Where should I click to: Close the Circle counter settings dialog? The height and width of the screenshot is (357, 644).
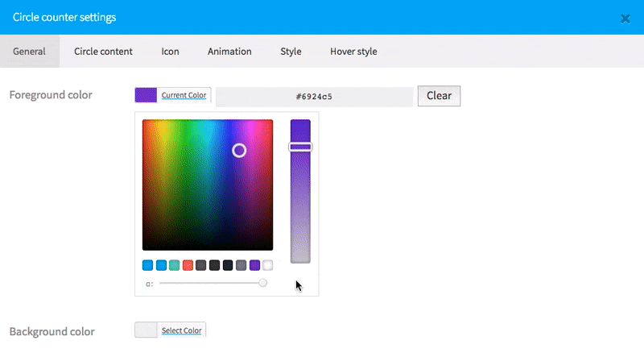[x=625, y=18]
